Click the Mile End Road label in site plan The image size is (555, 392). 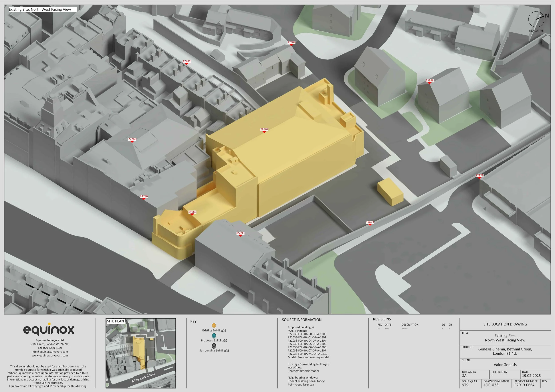point(143,378)
